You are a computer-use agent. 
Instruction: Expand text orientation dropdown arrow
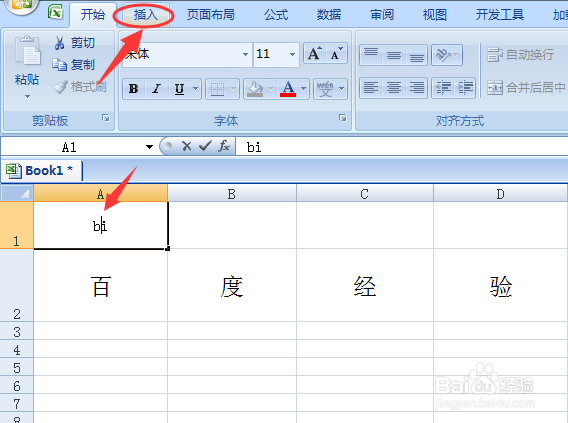coord(456,55)
